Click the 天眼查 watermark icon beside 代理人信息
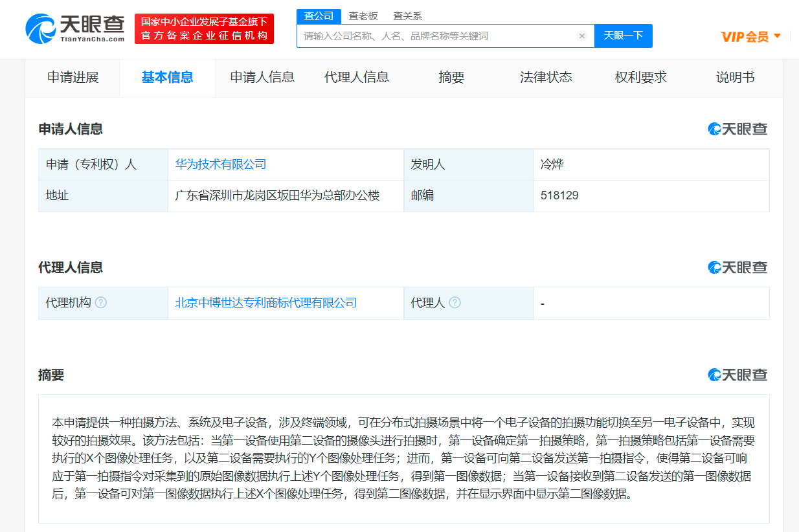 tap(713, 267)
